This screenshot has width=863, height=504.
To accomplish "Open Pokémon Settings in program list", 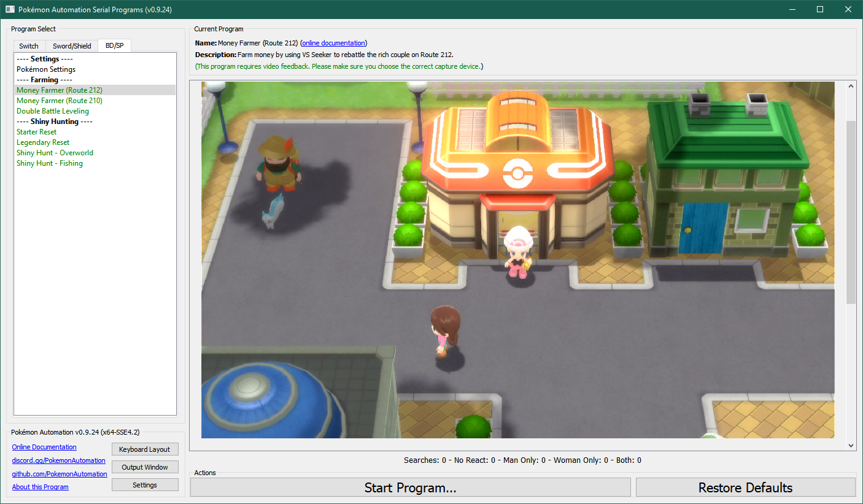I will [x=46, y=69].
